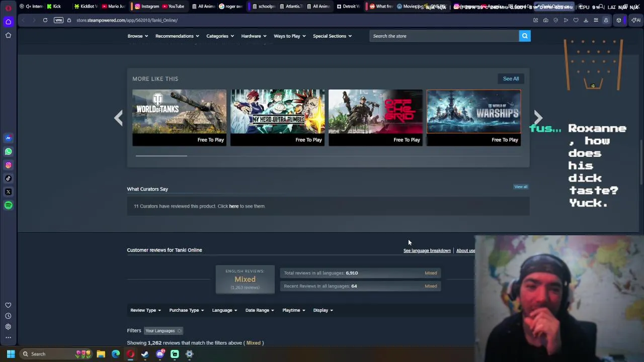Show next games with the carousel right arrow
The width and height of the screenshot is (644, 362).
point(538,118)
